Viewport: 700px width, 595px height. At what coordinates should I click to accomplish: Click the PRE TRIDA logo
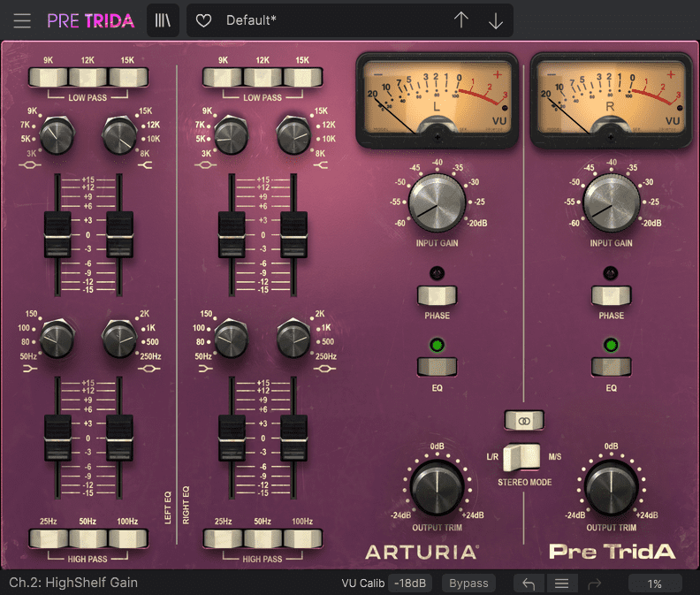(x=91, y=20)
